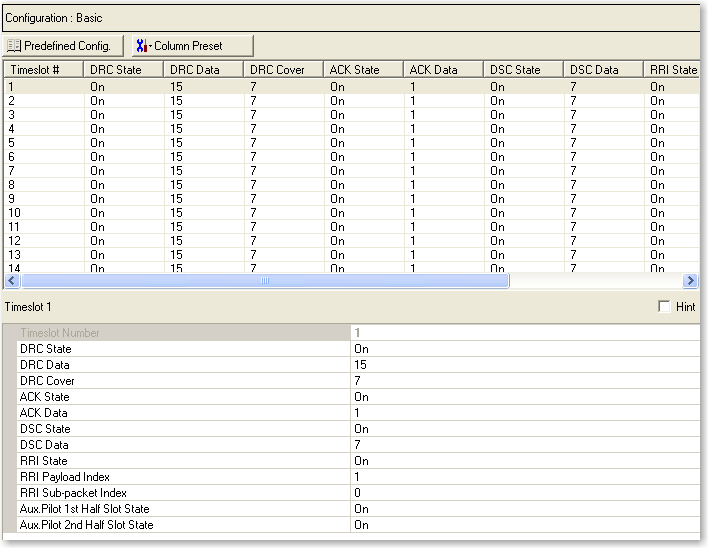Select the DSC State column header

(x=524, y=70)
